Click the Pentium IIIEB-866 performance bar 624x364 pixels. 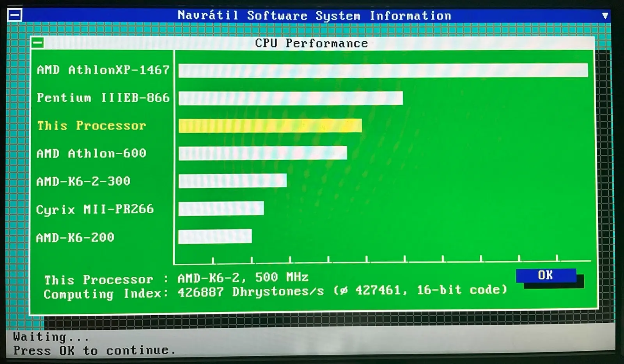pos(291,98)
